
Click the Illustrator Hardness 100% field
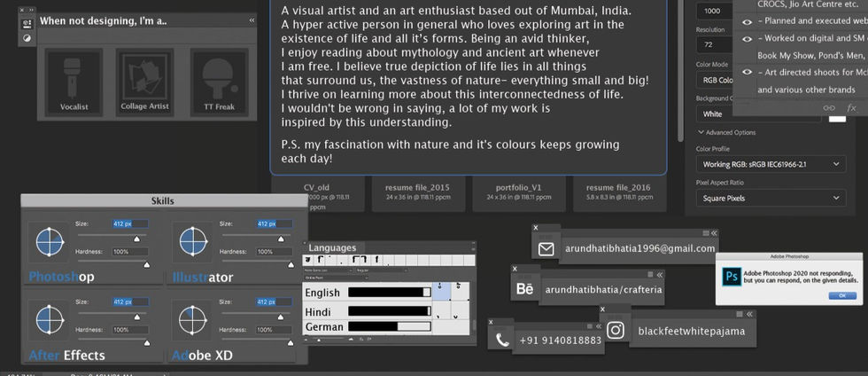click(x=274, y=252)
